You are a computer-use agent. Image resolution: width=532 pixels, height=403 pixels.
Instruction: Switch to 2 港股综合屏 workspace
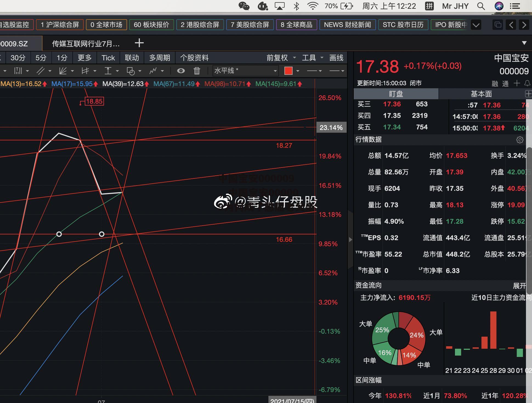coord(200,25)
